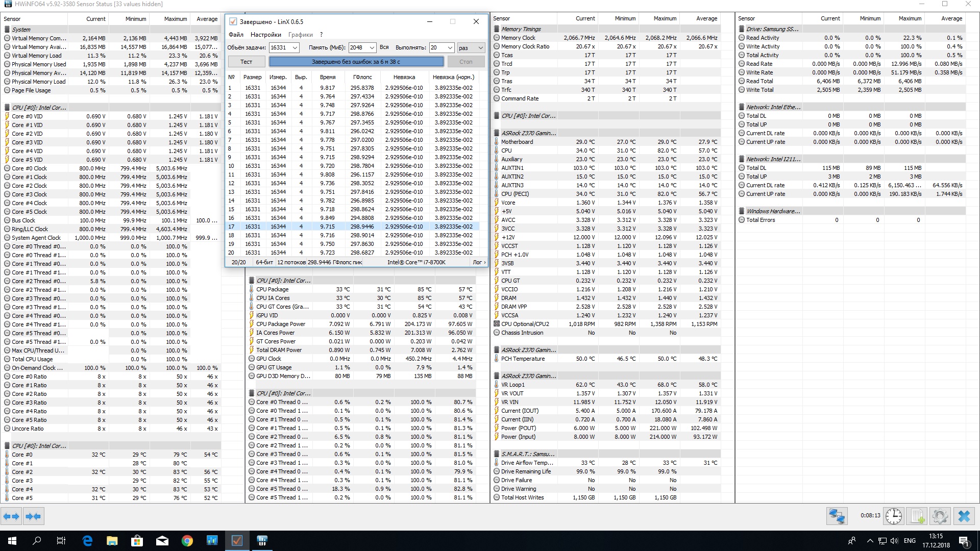
Task: Open LinX from the Windows taskbar
Action: tap(237, 541)
